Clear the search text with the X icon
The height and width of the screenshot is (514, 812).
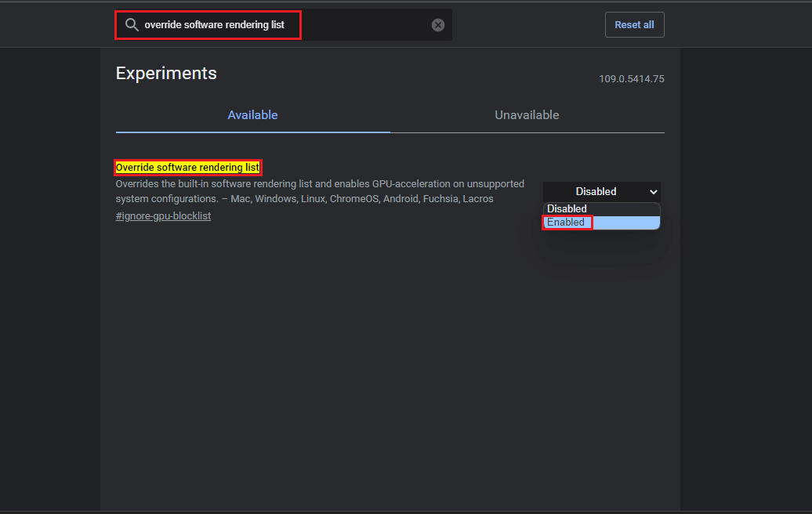click(437, 25)
